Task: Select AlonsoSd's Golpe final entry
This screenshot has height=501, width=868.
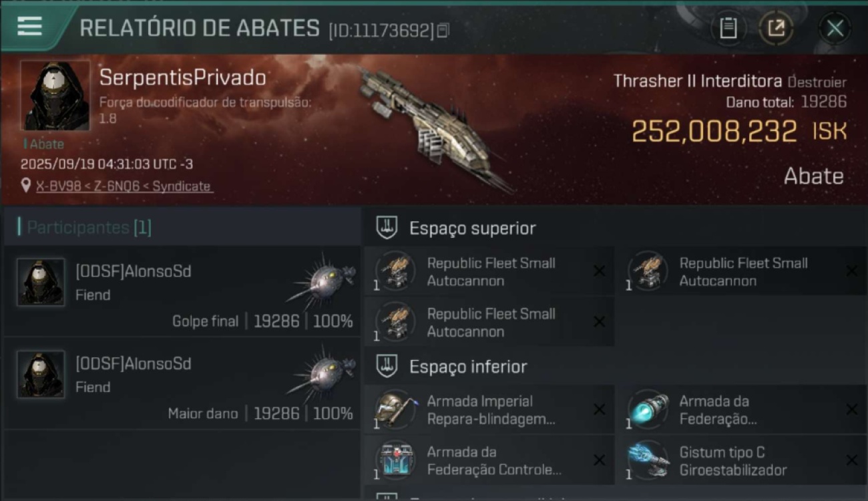Action: pos(182,291)
